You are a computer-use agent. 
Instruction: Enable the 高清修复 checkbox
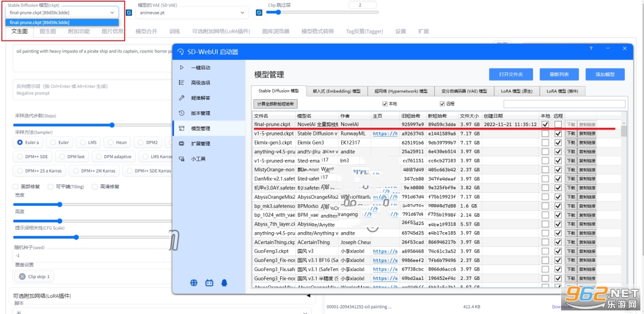95,187
